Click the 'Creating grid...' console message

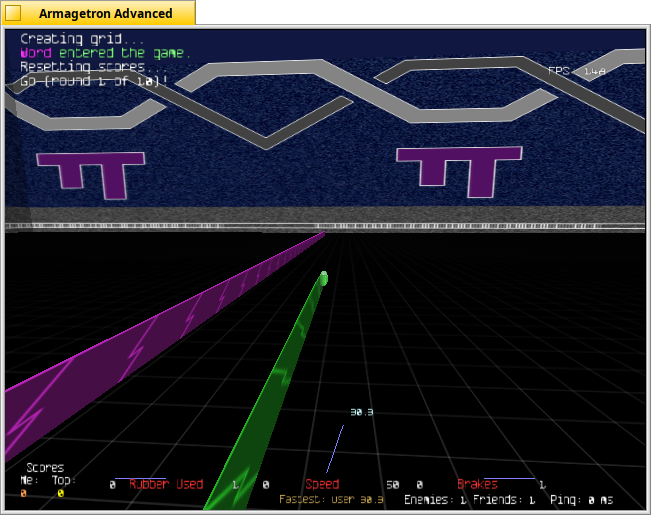coord(82,39)
